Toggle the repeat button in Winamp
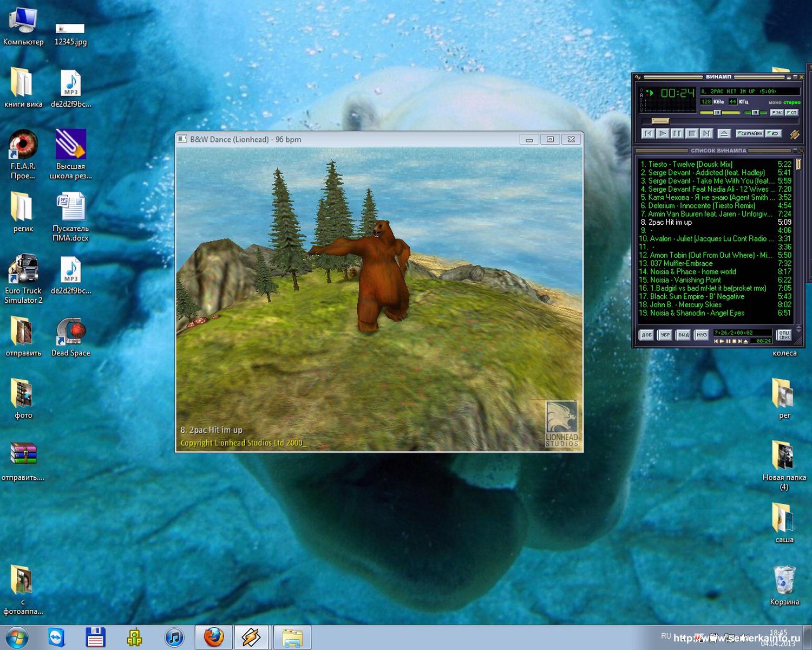 (774, 133)
